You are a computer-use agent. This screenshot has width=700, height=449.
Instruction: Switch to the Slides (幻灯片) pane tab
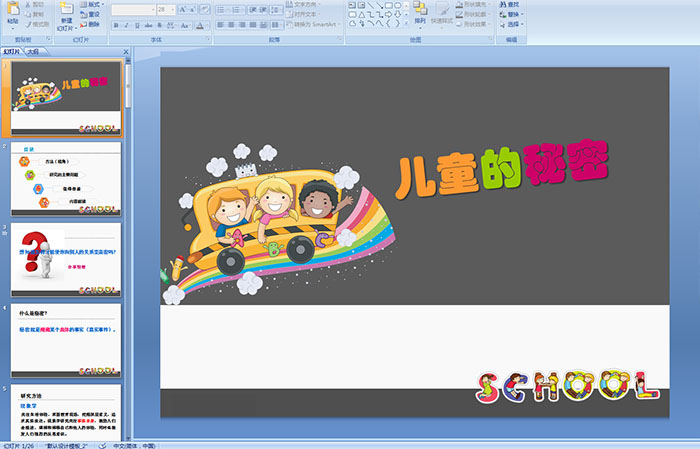[12, 52]
